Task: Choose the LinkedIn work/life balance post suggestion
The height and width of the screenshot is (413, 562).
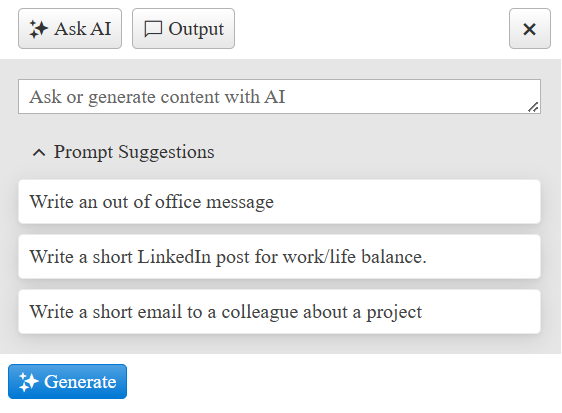Action: click(279, 257)
